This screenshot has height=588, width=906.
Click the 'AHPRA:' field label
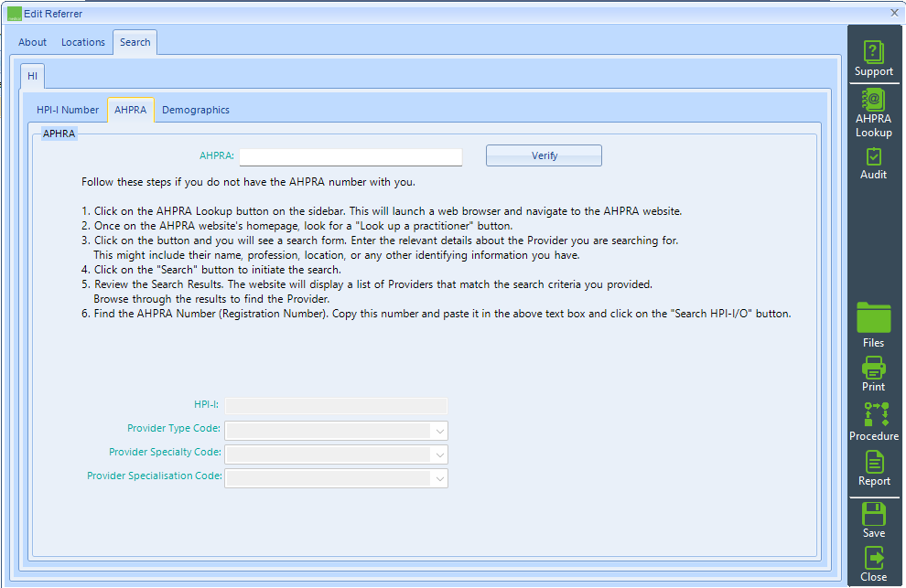217,155
